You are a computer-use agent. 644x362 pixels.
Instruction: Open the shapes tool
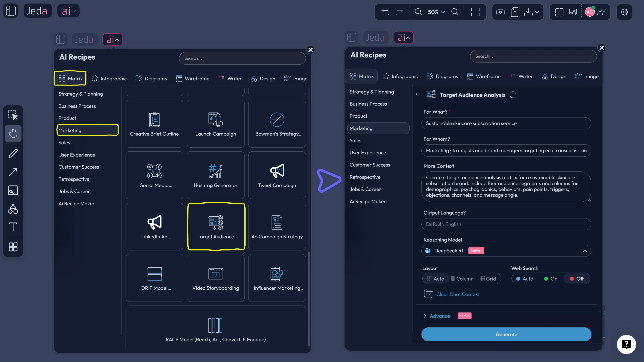[x=13, y=209]
